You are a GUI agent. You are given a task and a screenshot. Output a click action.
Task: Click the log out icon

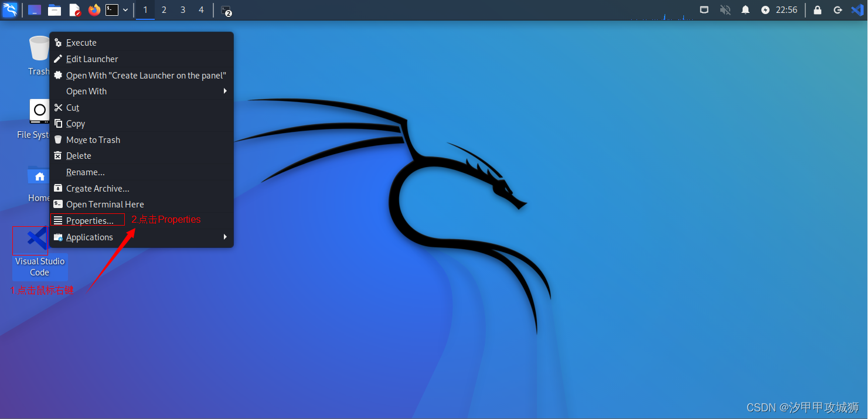coord(838,10)
